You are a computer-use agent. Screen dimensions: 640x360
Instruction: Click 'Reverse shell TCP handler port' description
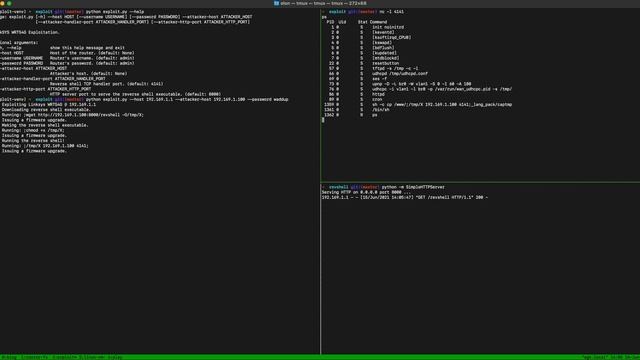(106, 84)
